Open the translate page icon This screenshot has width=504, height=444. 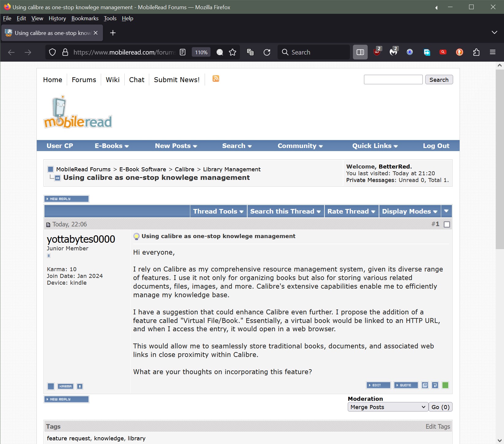(x=250, y=52)
